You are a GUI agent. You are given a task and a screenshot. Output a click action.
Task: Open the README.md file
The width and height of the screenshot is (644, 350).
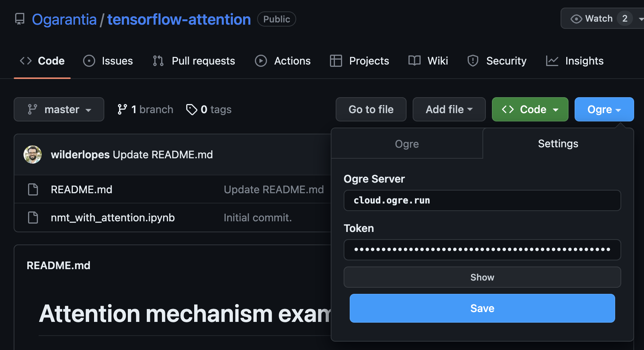coord(82,189)
